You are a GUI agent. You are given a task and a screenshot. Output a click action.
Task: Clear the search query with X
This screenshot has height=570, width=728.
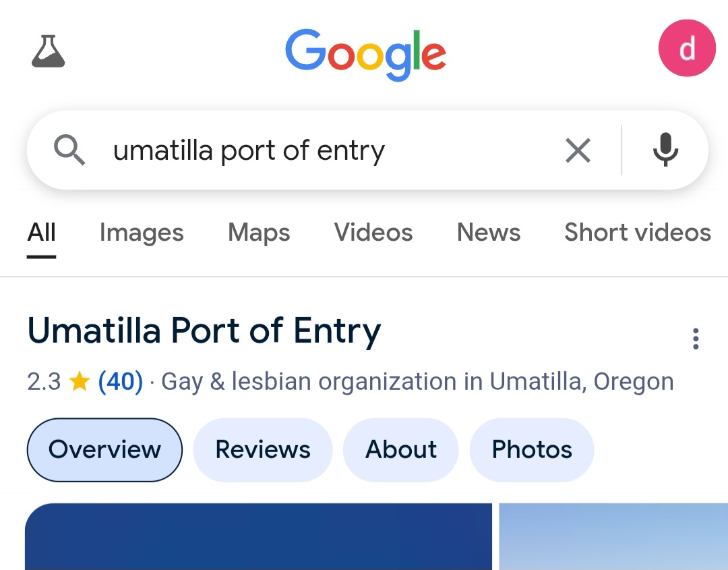pos(578,150)
